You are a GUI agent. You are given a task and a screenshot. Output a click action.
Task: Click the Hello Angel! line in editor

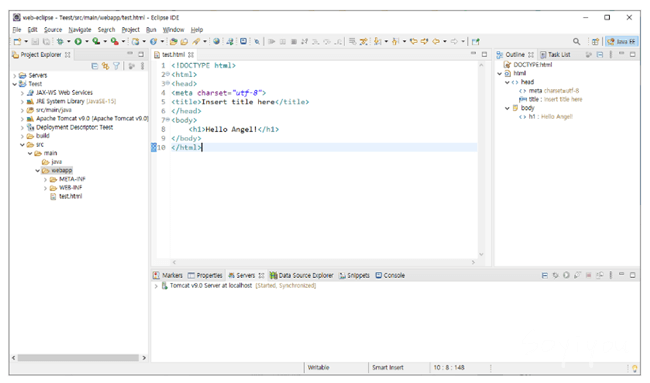click(x=234, y=130)
